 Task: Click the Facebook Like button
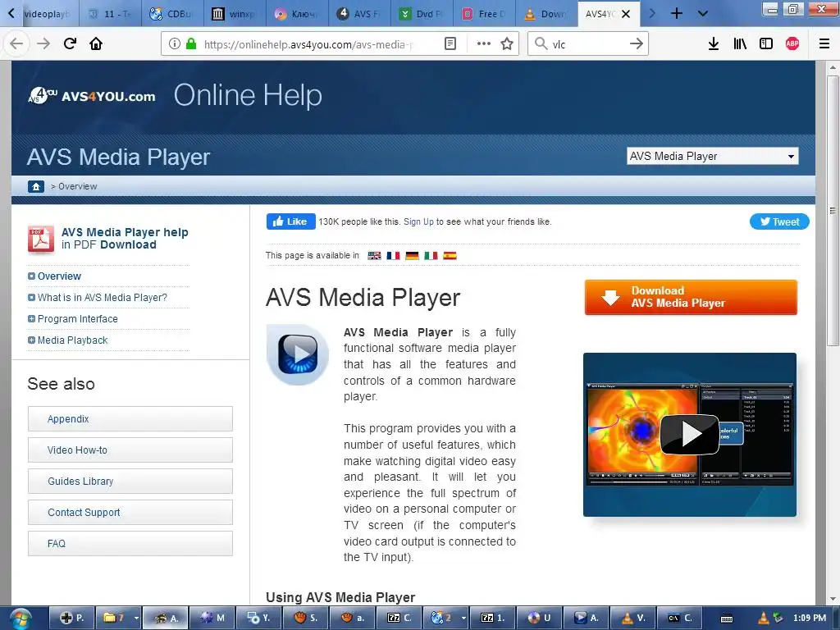(x=291, y=221)
